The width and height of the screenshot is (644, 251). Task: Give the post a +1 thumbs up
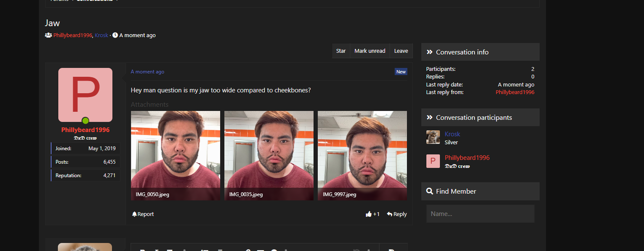point(373,214)
